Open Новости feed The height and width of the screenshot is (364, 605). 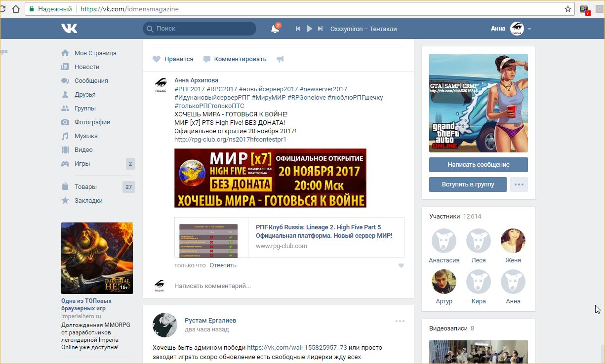point(87,67)
